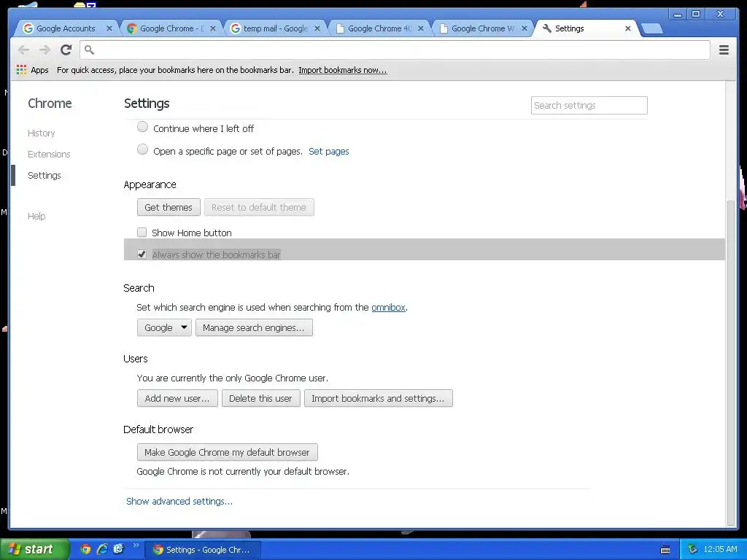Click Add new user button
Image resolution: width=747 pixels, height=560 pixels.
click(x=177, y=398)
